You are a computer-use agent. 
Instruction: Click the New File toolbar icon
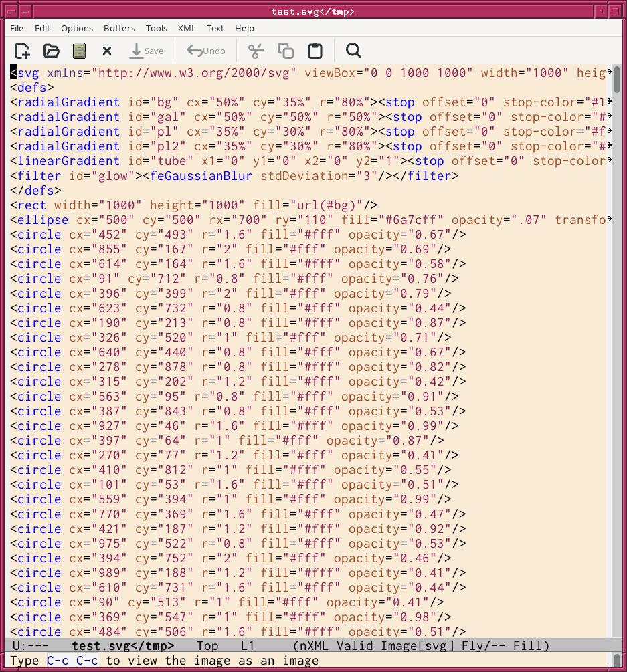pos(22,51)
